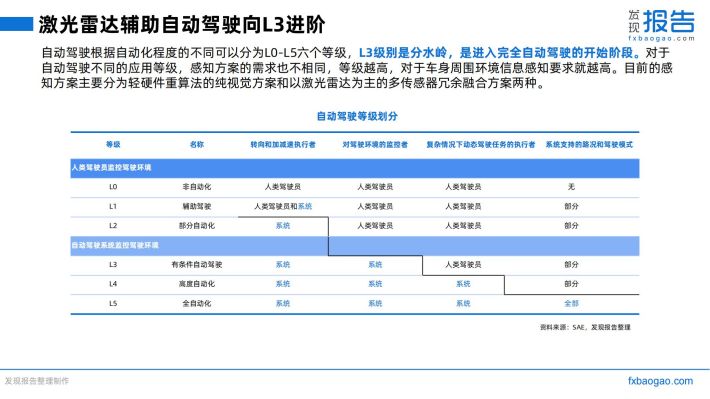Click the 对驾驶环境的监控者 column header
Screen dimensions: 710x399
(x=375, y=144)
